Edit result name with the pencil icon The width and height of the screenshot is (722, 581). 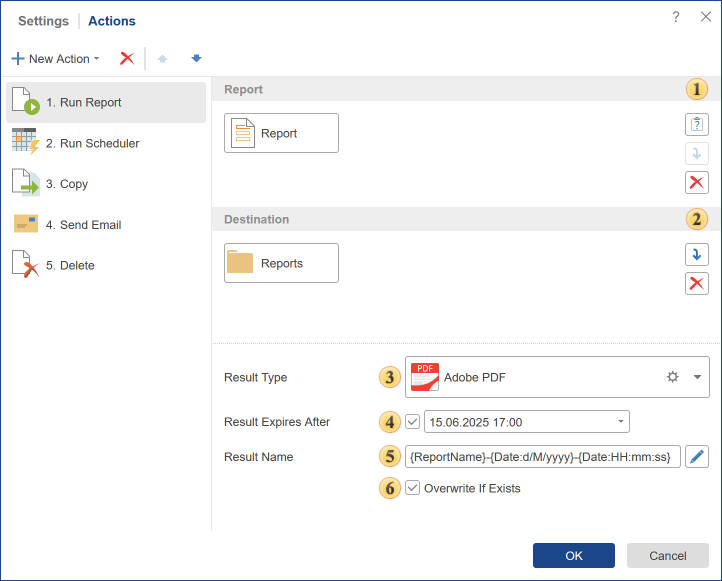pyautogui.click(x=697, y=457)
